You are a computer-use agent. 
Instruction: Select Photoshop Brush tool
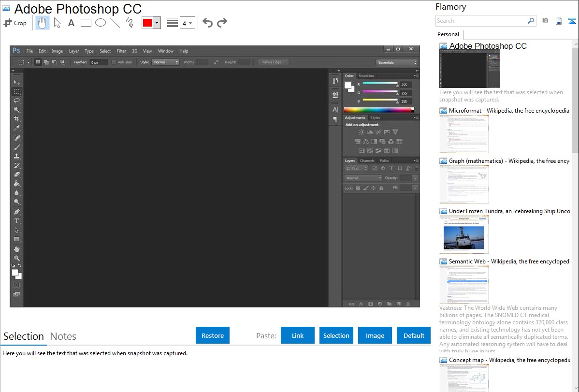tap(16, 147)
